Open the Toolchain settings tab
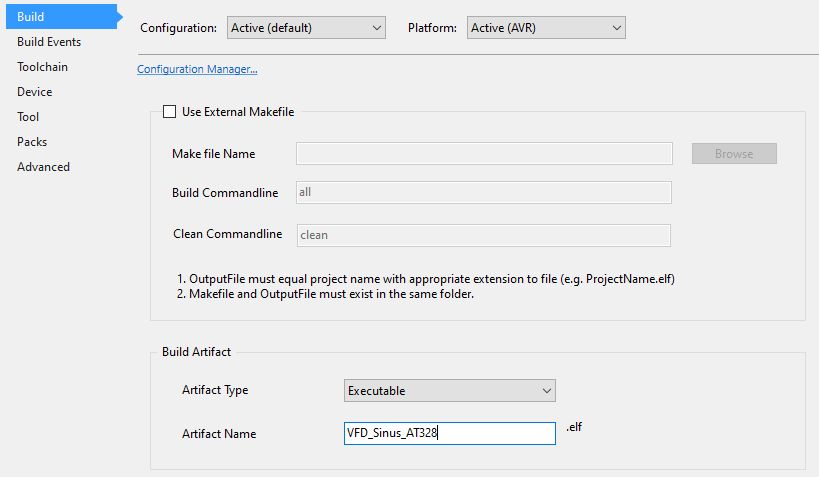Viewport: 819px width, 477px height. point(42,67)
